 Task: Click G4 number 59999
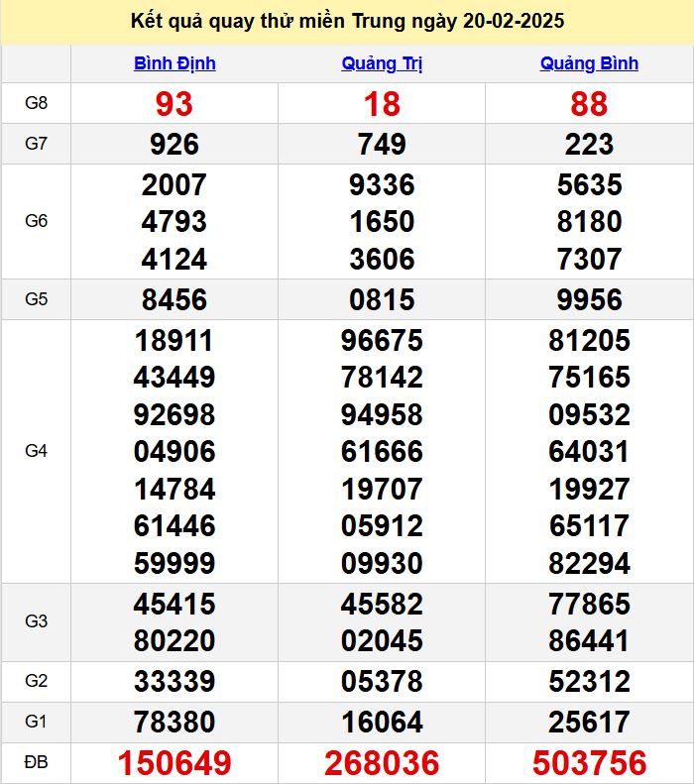(174, 564)
